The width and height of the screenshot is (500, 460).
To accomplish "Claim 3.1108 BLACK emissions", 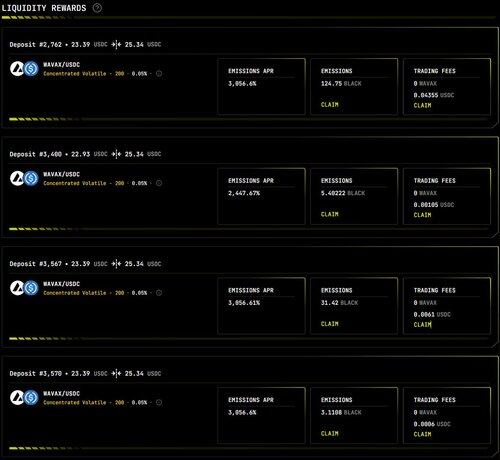I will pyautogui.click(x=330, y=433).
